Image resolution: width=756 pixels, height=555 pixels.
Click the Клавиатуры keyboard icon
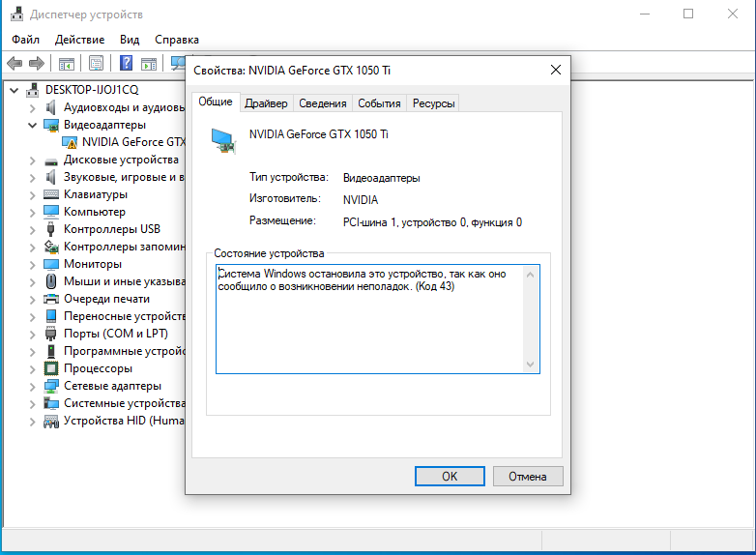(51, 194)
